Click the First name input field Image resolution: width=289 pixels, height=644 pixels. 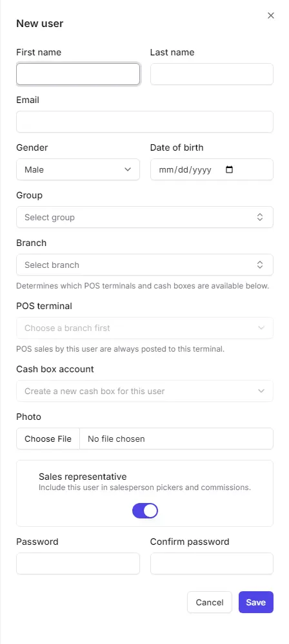tap(78, 74)
